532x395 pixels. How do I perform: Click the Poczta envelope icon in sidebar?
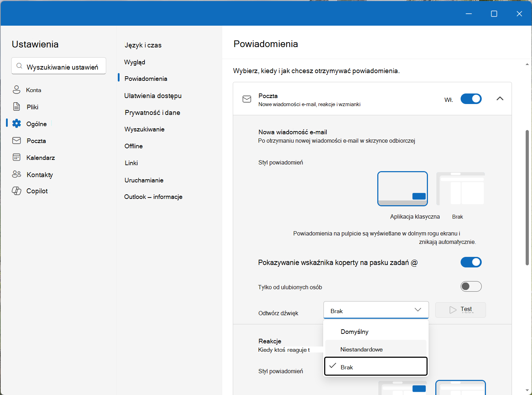pos(17,141)
